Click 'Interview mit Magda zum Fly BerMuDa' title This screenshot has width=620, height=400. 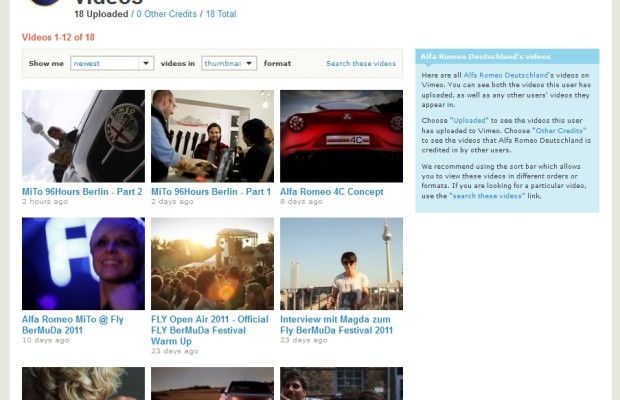click(x=336, y=325)
